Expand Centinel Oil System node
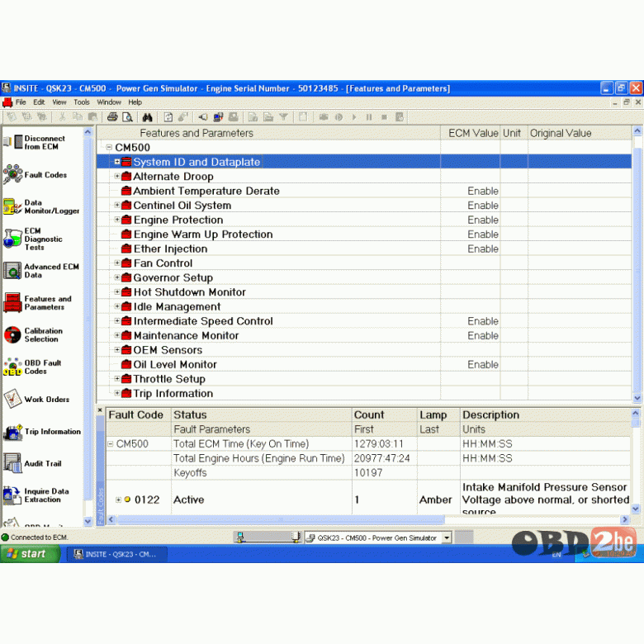The width and height of the screenshot is (644, 644). click(117, 205)
